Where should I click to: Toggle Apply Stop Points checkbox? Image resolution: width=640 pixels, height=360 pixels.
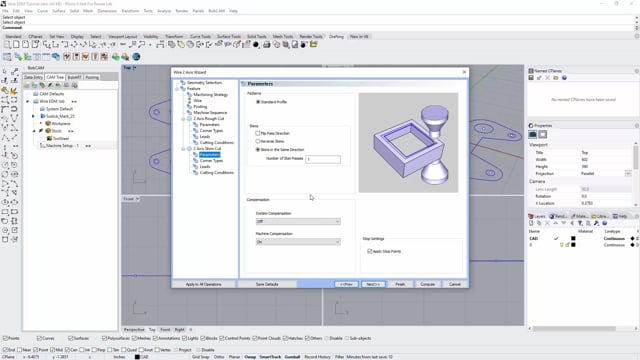[370, 251]
